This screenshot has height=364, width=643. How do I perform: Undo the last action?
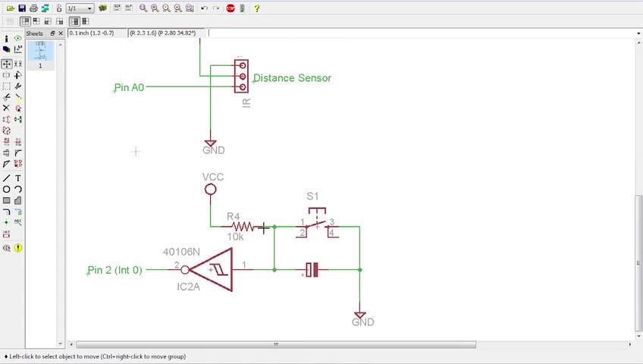click(204, 8)
